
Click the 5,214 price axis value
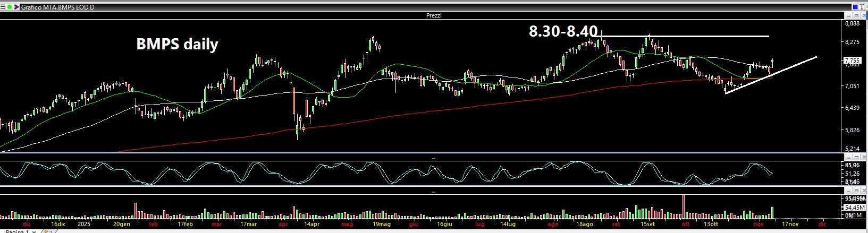(x=852, y=149)
